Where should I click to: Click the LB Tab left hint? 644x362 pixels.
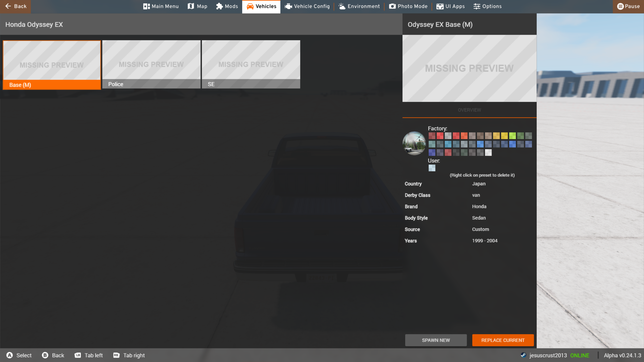(x=89, y=355)
